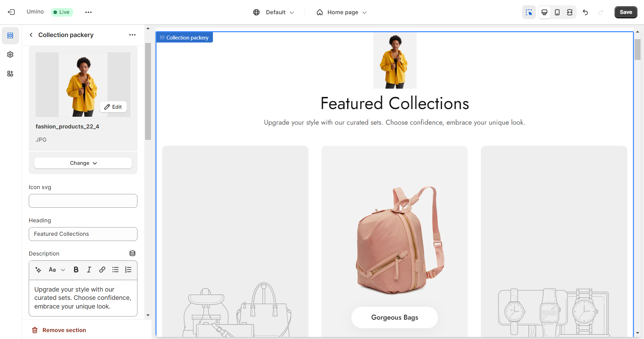Open the Sections panel icon
The width and height of the screenshot is (644, 339).
(x=10, y=36)
